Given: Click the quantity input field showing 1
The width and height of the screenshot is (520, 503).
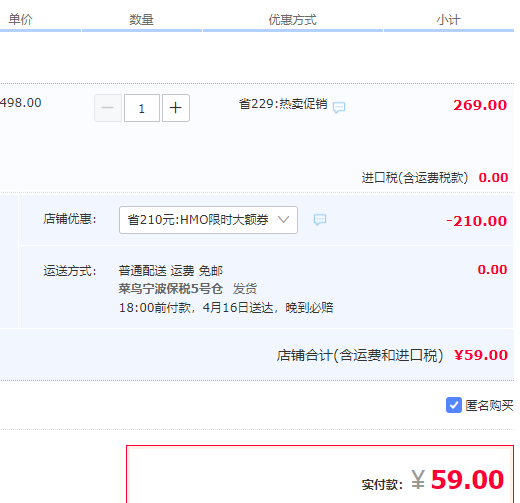Looking at the screenshot, I should [142, 108].
